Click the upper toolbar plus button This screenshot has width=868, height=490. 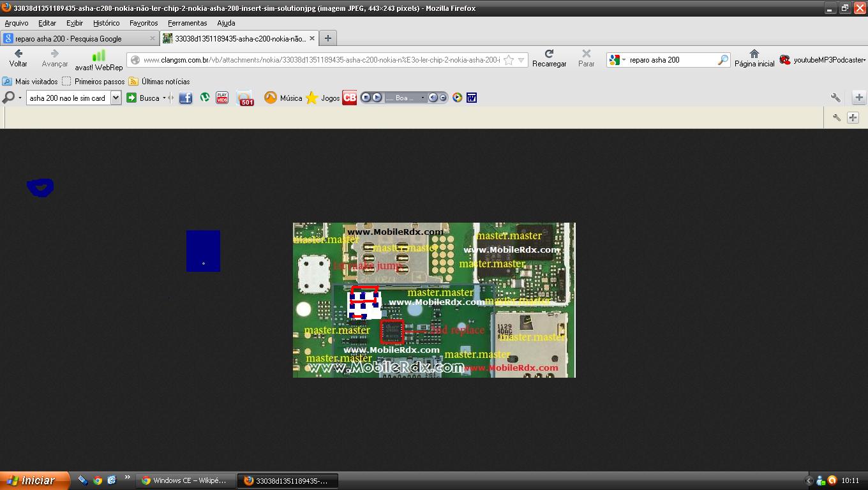(859, 98)
